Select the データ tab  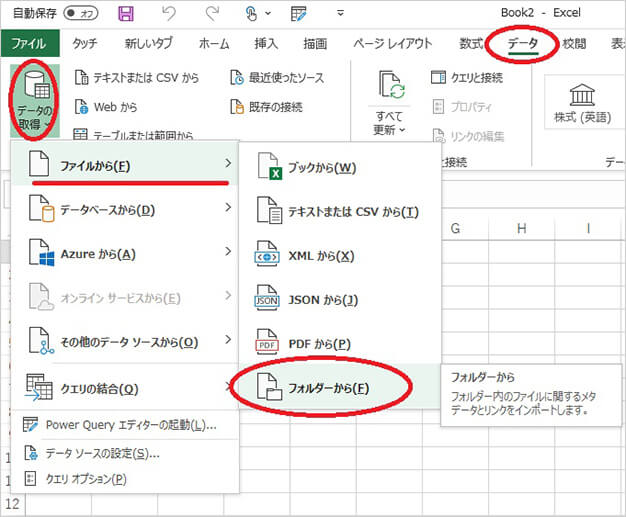(x=523, y=43)
